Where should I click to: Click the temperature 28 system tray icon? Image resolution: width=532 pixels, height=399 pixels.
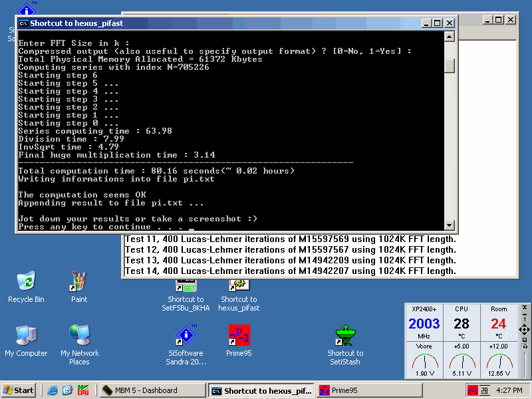[x=485, y=390]
